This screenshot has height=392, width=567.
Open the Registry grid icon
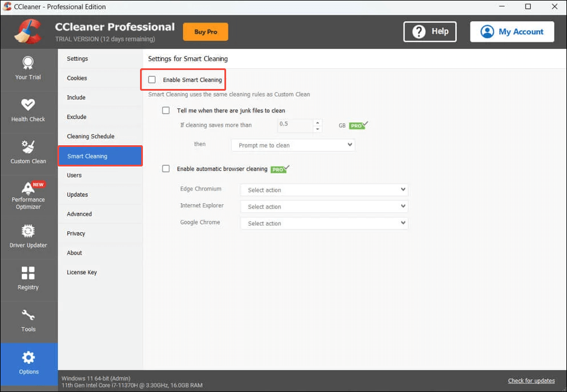click(x=28, y=273)
